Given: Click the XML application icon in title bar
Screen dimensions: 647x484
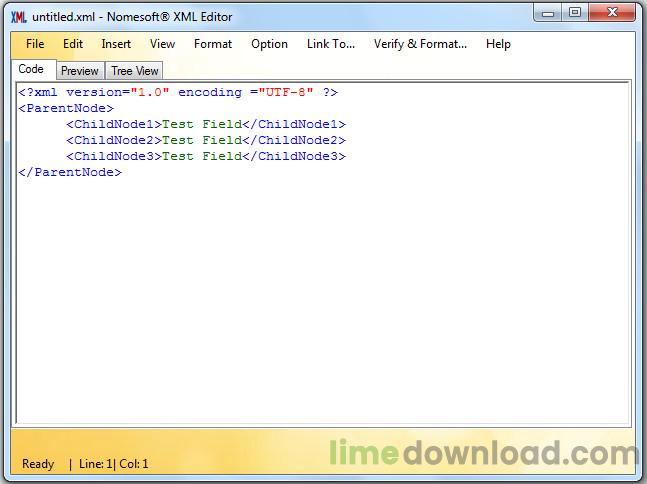Looking at the screenshot, I should (18, 16).
